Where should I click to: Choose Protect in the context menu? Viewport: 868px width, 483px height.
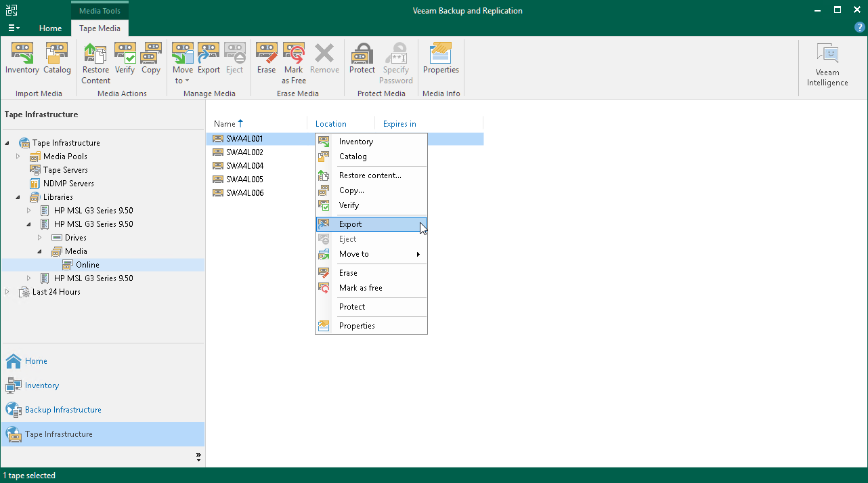[372, 307]
